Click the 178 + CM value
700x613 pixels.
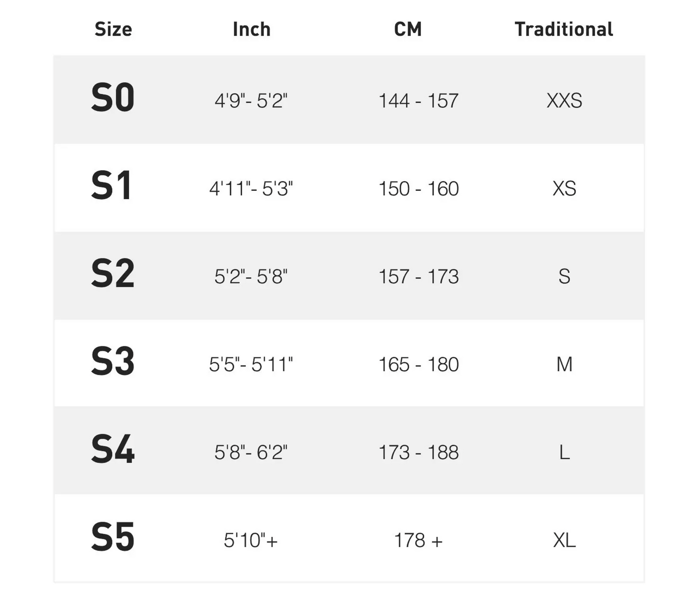click(x=419, y=540)
